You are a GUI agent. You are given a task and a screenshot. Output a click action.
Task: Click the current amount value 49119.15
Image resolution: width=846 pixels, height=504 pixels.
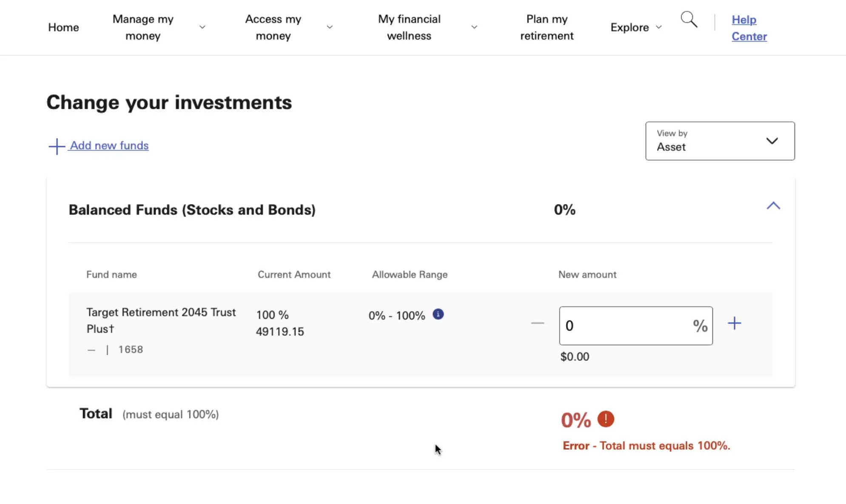280,331
